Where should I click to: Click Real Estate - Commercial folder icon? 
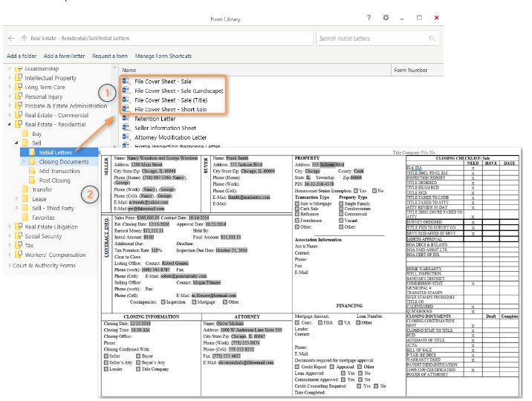point(19,115)
